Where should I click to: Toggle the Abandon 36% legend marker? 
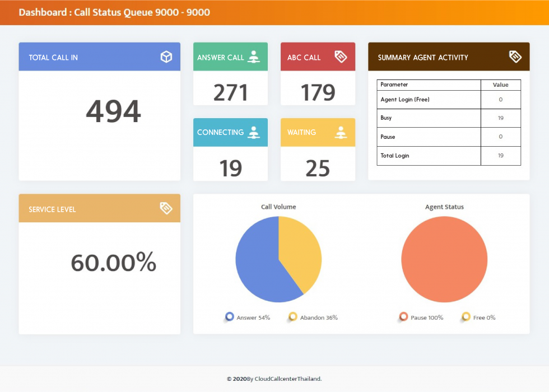point(292,317)
